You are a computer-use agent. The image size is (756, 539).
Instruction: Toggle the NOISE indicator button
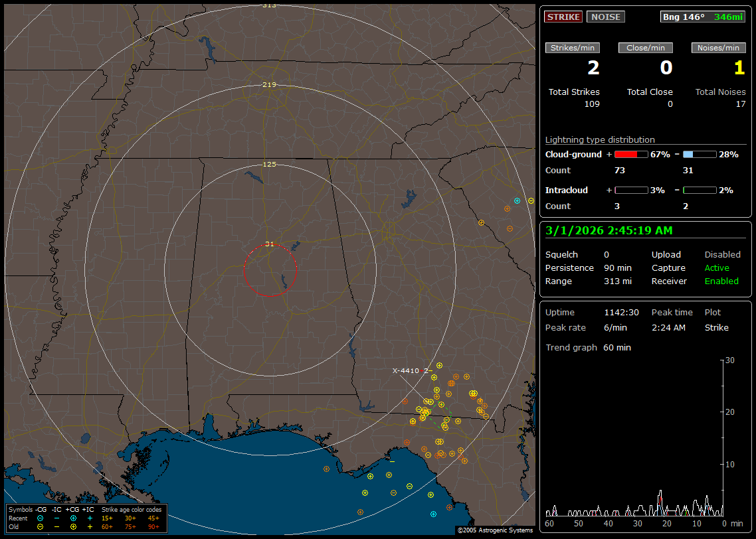point(605,17)
